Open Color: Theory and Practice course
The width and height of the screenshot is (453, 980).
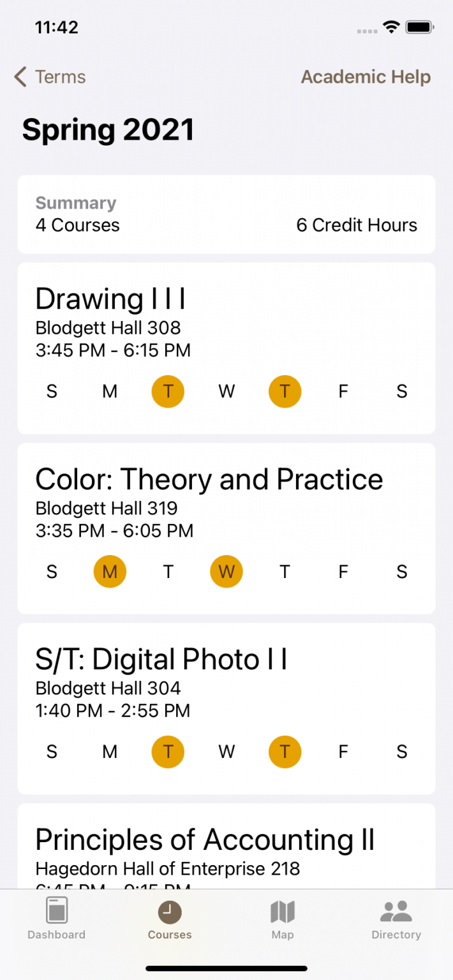click(x=226, y=529)
